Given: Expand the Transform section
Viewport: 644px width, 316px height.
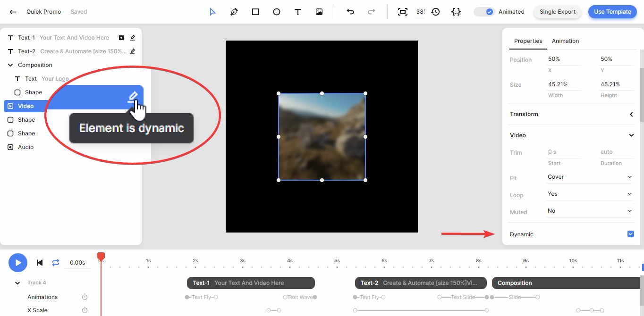Looking at the screenshot, I should pos(631,114).
